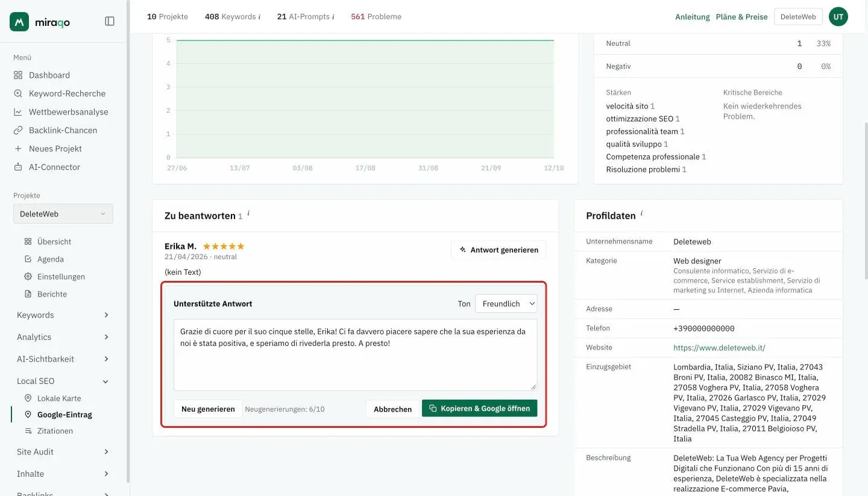Expand the Keywords section
The width and height of the screenshot is (868, 496).
[63, 315]
